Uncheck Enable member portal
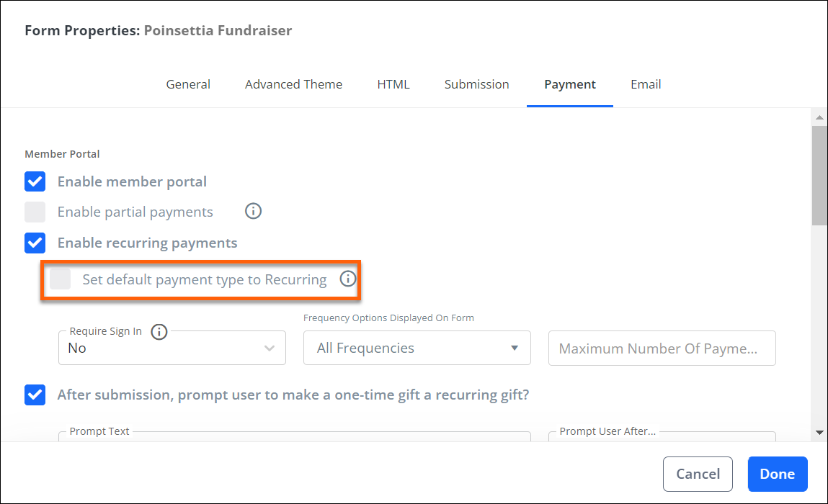Viewport: 828px width, 504px height. point(35,181)
